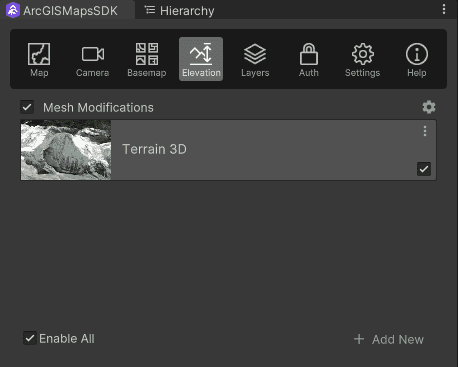Image resolution: width=458 pixels, height=367 pixels.
Task: Toggle the Enable All checkbox
Action: coord(30,338)
